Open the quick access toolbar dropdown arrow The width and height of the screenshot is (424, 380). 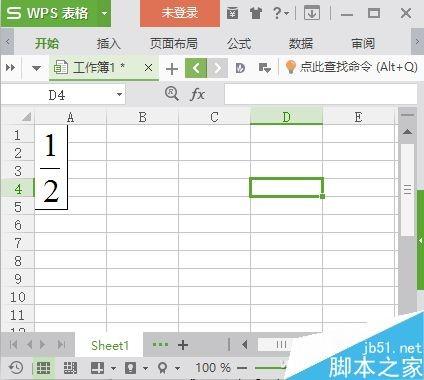[36, 68]
